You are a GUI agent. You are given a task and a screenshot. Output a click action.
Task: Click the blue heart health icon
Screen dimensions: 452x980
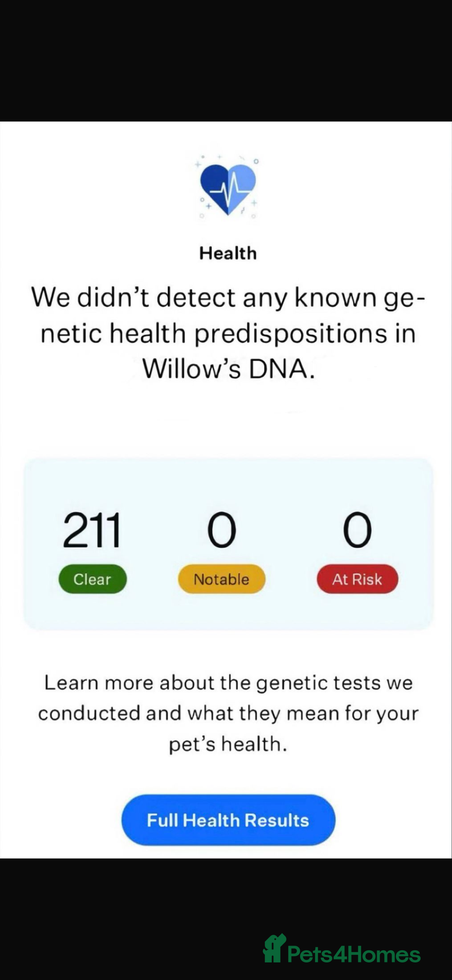(228, 188)
